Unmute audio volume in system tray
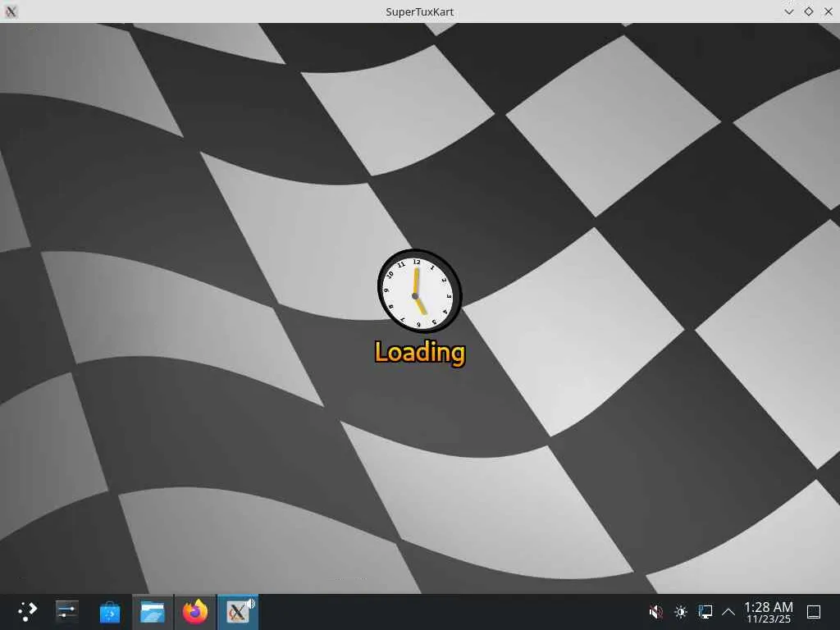Viewport: 840px width, 630px height. [655, 612]
